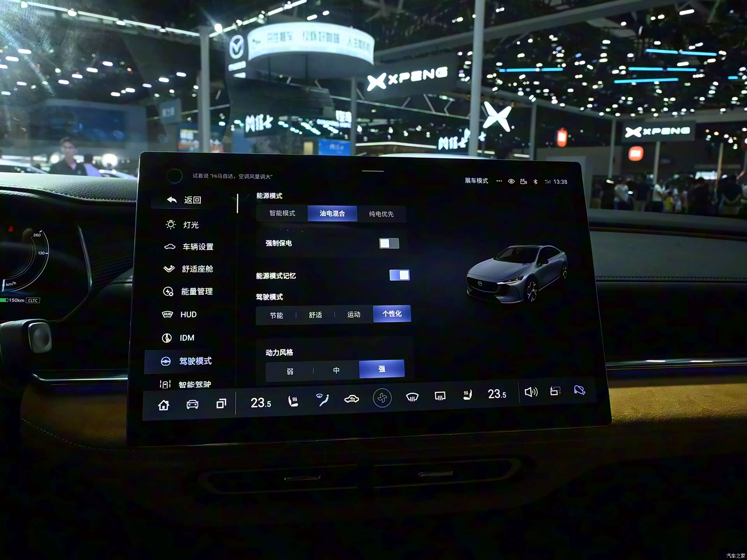The width and height of the screenshot is (747, 560).
Task: Toggle the 能源模式记忆 switch
Action: (399, 275)
